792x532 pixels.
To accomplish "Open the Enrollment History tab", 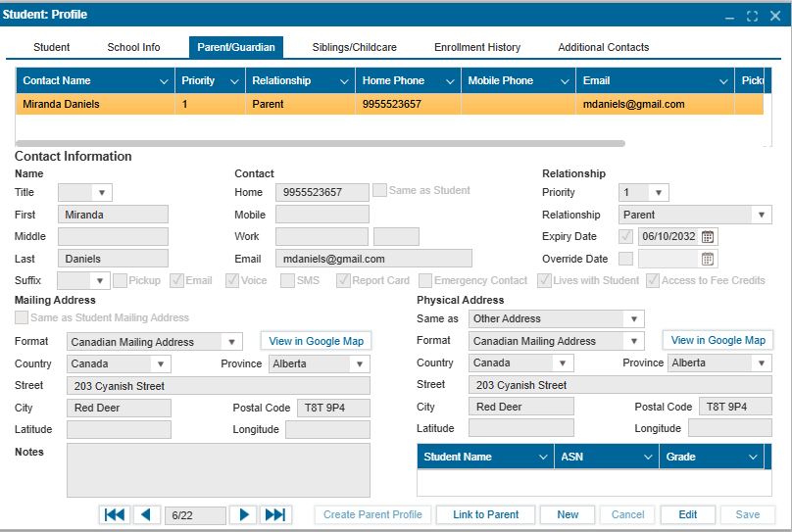I will click(477, 47).
